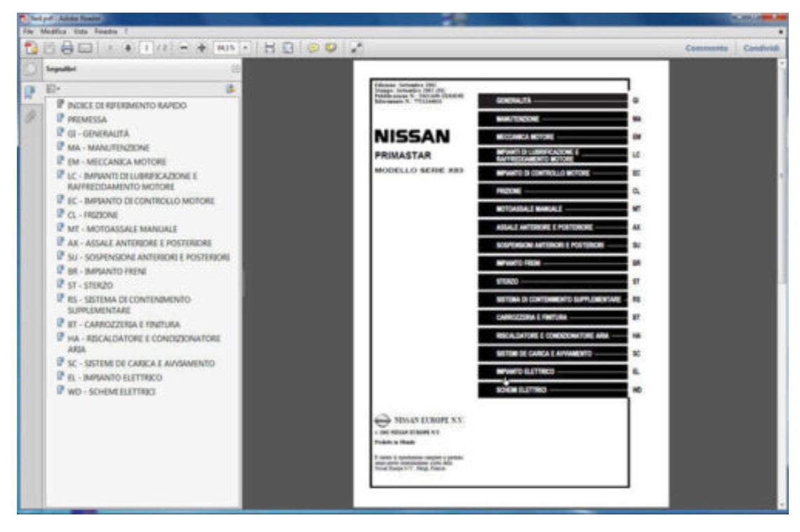Go to next page with down arrow

click(x=128, y=48)
